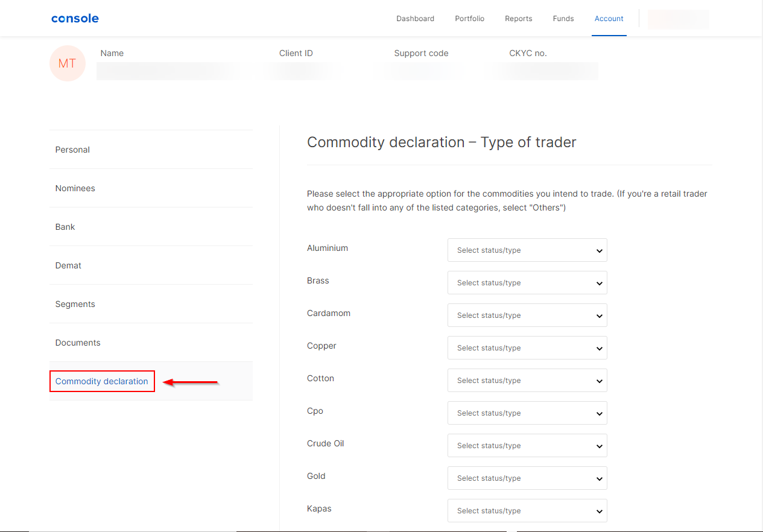Choose a status for Cardamom
This screenshot has width=763, height=532.
tap(527, 315)
